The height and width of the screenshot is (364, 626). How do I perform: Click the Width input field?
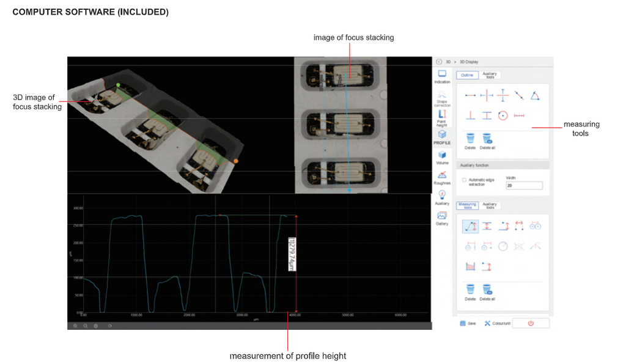click(524, 185)
